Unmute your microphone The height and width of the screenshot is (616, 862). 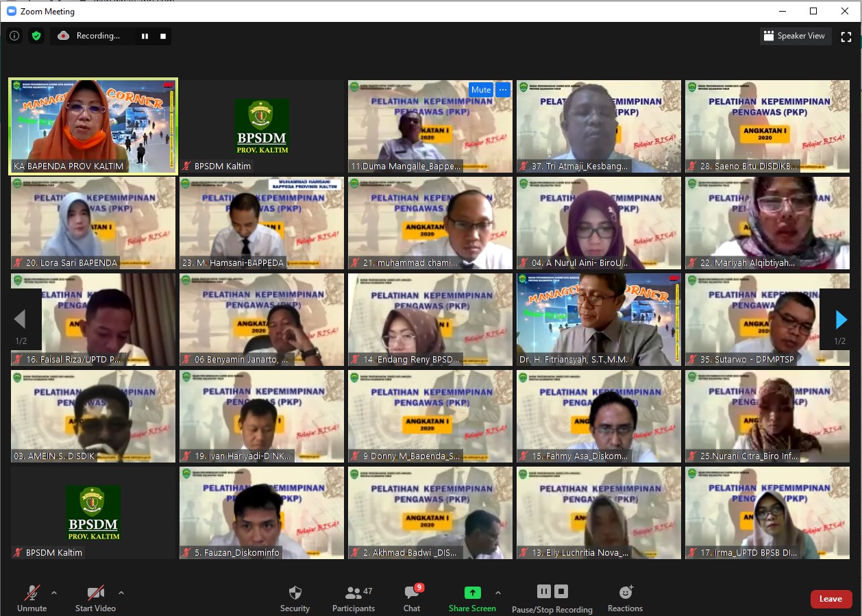click(x=32, y=598)
